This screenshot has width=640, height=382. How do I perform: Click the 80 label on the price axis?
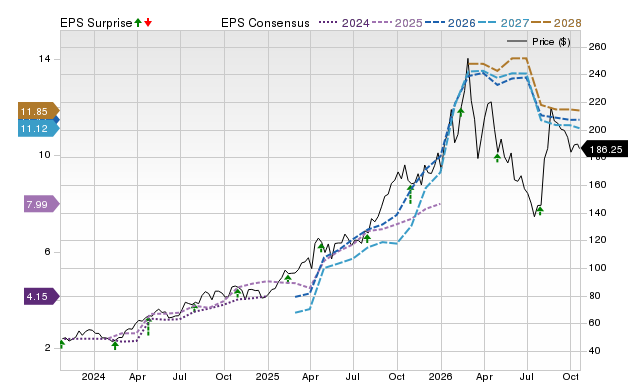595,295
